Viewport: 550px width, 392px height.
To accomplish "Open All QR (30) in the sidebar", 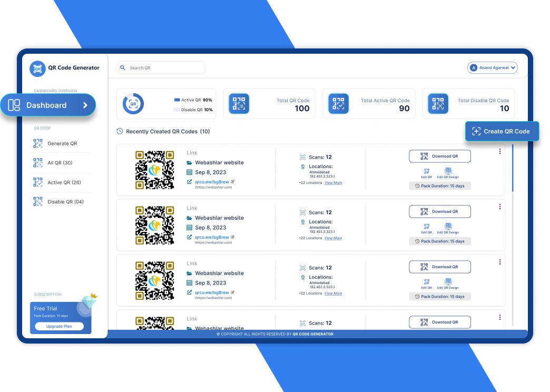I will (x=61, y=163).
